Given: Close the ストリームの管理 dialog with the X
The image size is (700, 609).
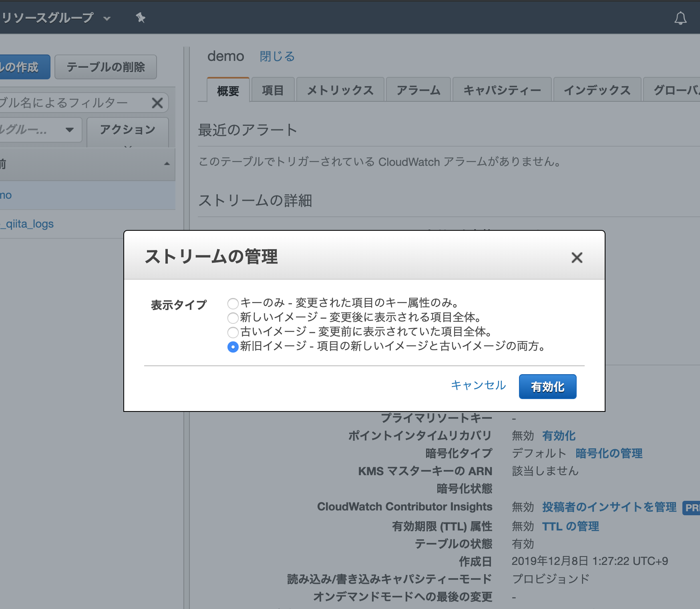Looking at the screenshot, I should [x=577, y=257].
